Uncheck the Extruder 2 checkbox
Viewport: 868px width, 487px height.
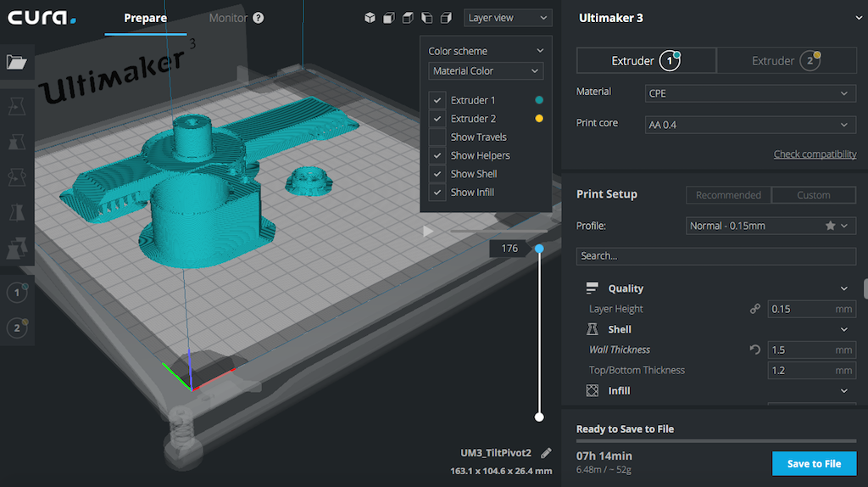click(437, 119)
